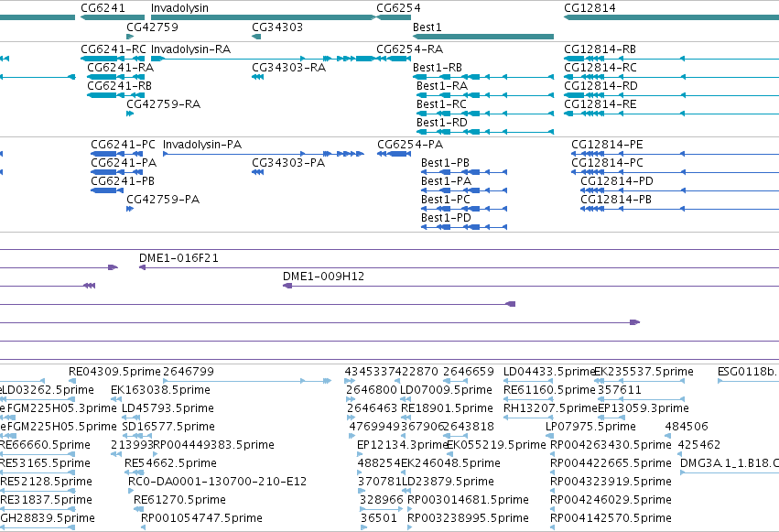Viewport: 779px width, 532px height.
Task: Click transcript Best1-RB
Action: 438,68
